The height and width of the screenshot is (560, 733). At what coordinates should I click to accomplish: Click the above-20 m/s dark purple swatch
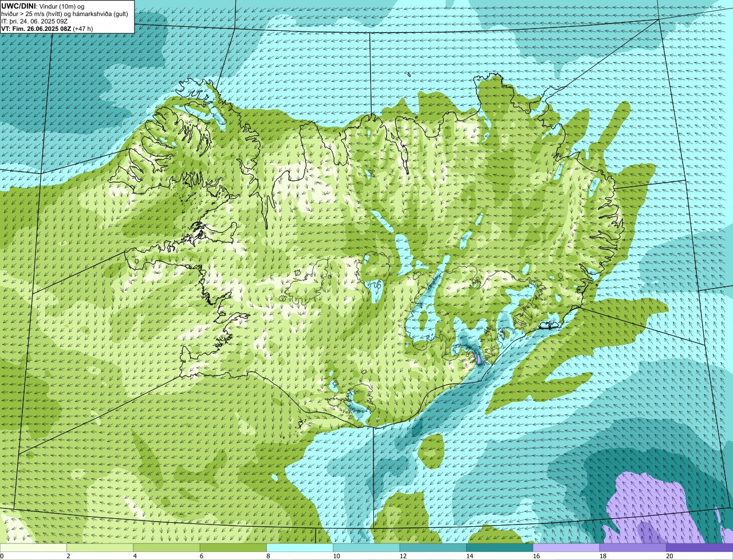699,548
